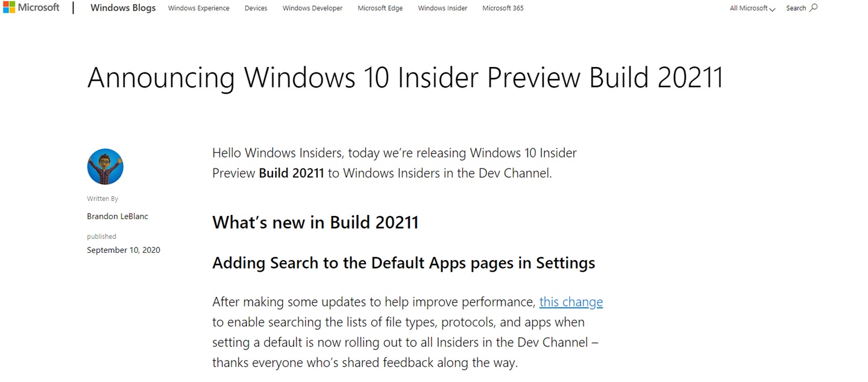Click author name Brandon LeBlanc
This screenshot has width=868, height=382.
[117, 216]
